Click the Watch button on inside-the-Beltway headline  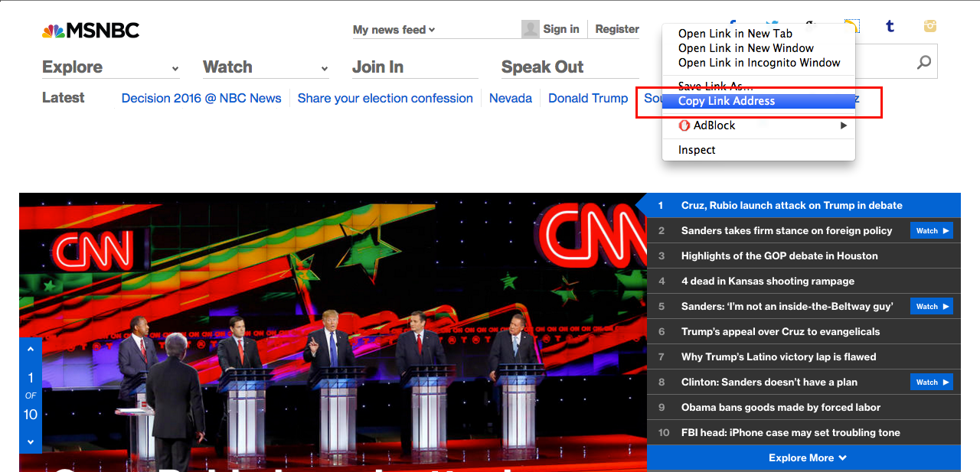931,306
